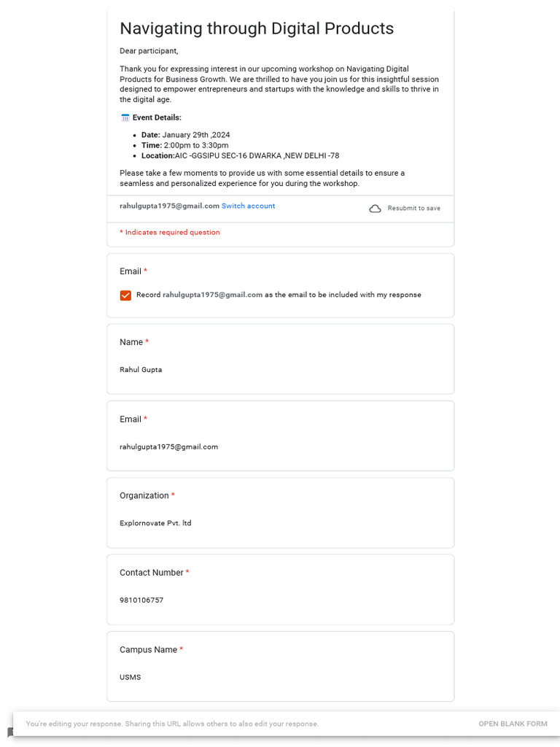560x747 pixels.
Task: Click the calendar icon beside Event Details
Action: 125,117
